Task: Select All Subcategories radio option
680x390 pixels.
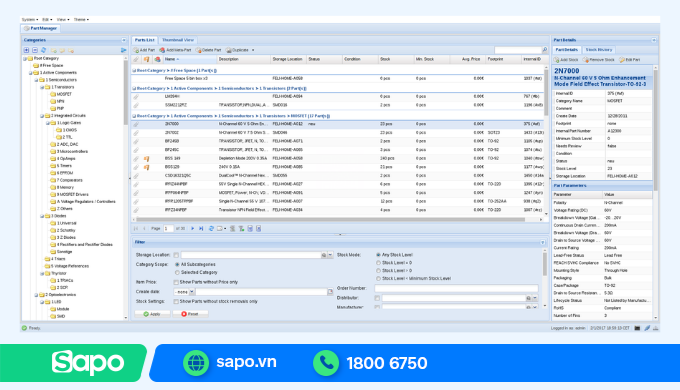Action: [x=177, y=264]
